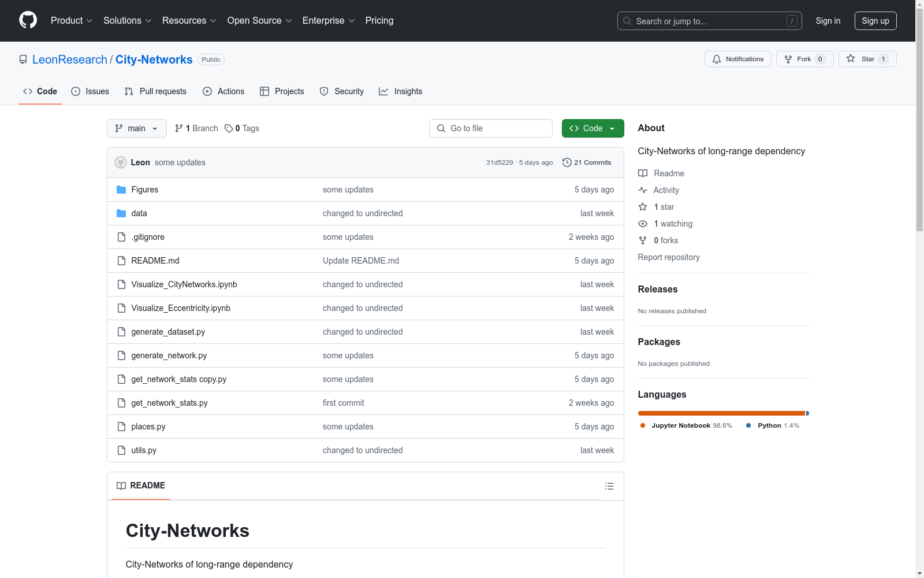The image size is (924, 578).
Task: Click the star icon beside 1 star
Action: 643,207
